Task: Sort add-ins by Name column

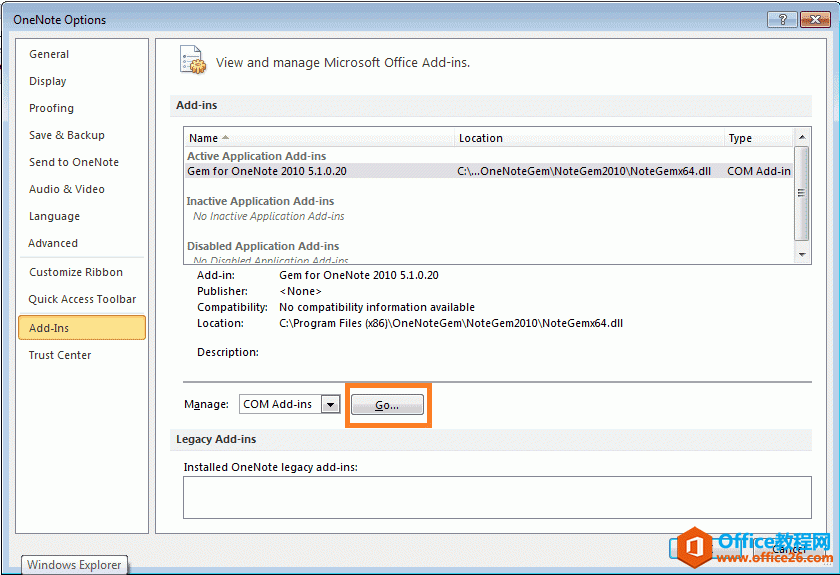Action: pos(319,138)
